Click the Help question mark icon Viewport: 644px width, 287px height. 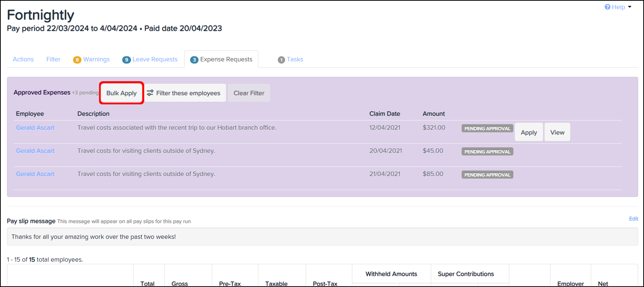(607, 7)
